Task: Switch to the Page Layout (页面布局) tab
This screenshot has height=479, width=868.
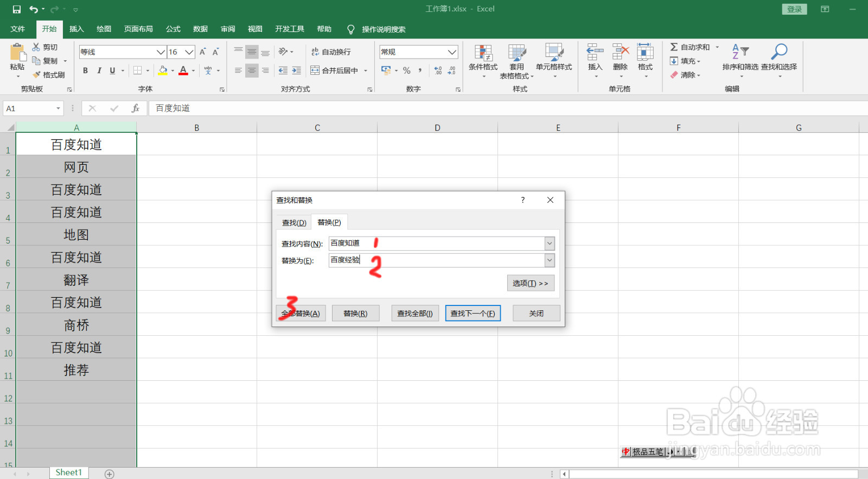Action: click(138, 29)
